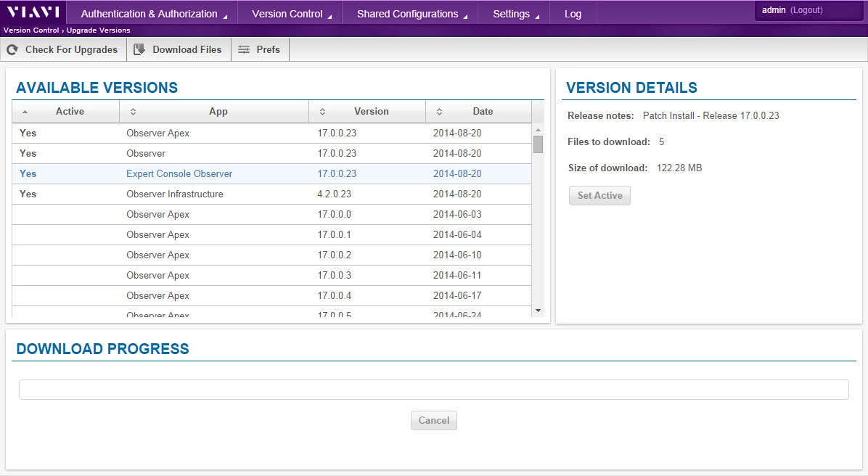868x476 pixels.
Task: Open Authentication & Authorization menu
Action: 154,14
